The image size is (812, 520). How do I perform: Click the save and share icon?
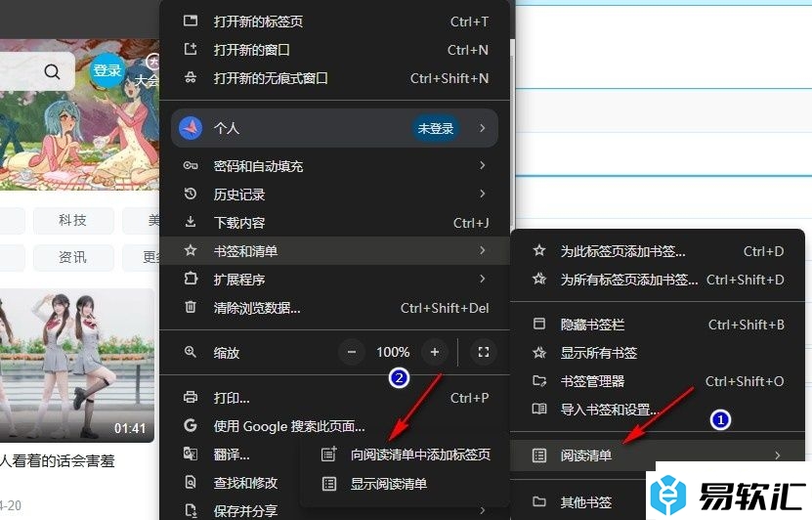(x=191, y=510)
